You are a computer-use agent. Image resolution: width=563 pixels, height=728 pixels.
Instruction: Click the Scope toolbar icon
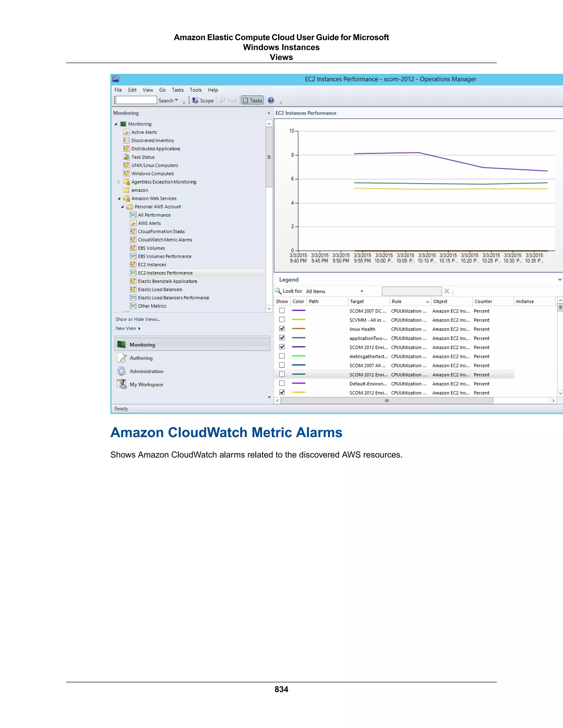[195, 100]
